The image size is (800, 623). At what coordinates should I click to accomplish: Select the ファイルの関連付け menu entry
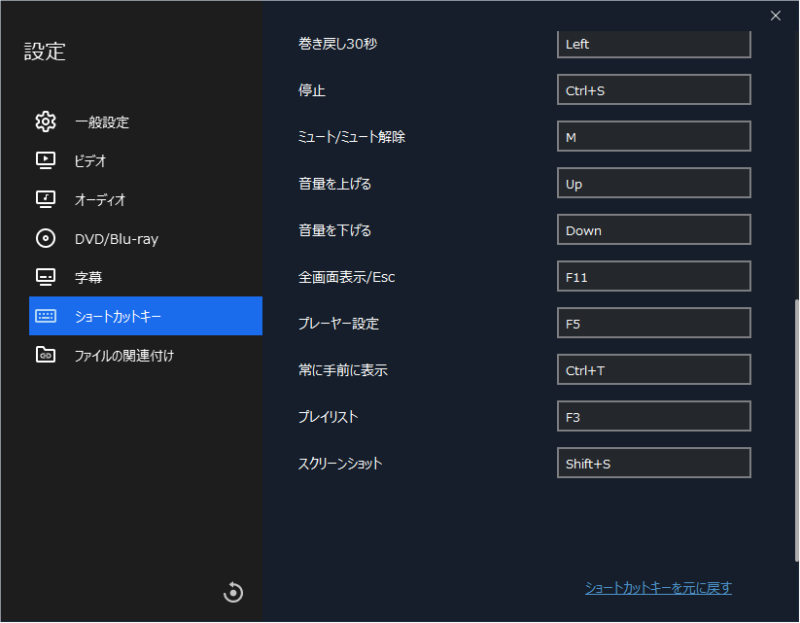click(x=120, y=354)
